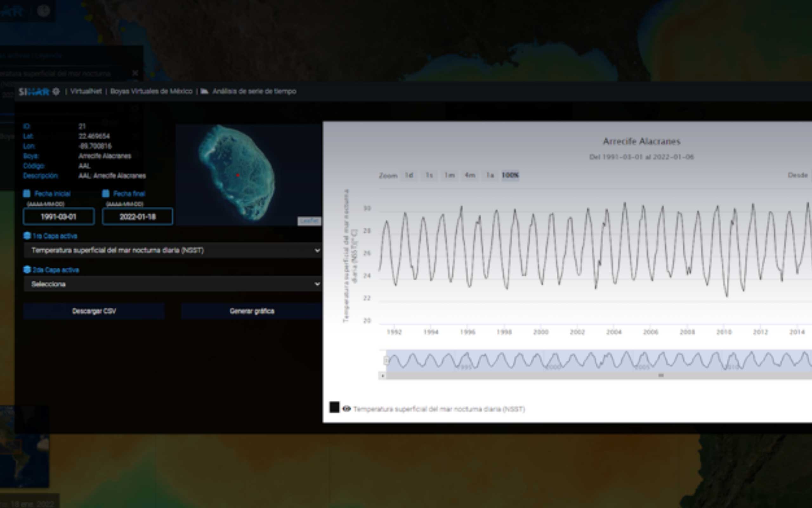Click the Descripción value AAL: Arrecife Alacranes

point(112,176)
